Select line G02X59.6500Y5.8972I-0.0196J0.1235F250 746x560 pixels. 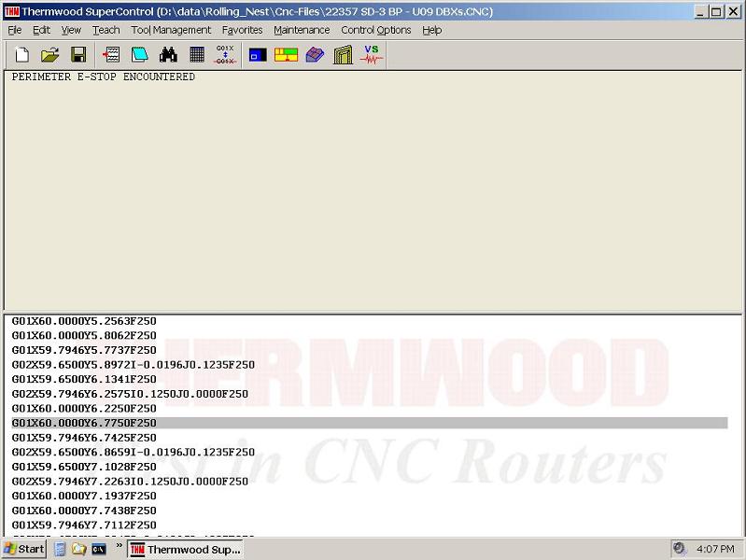(134, 365)
